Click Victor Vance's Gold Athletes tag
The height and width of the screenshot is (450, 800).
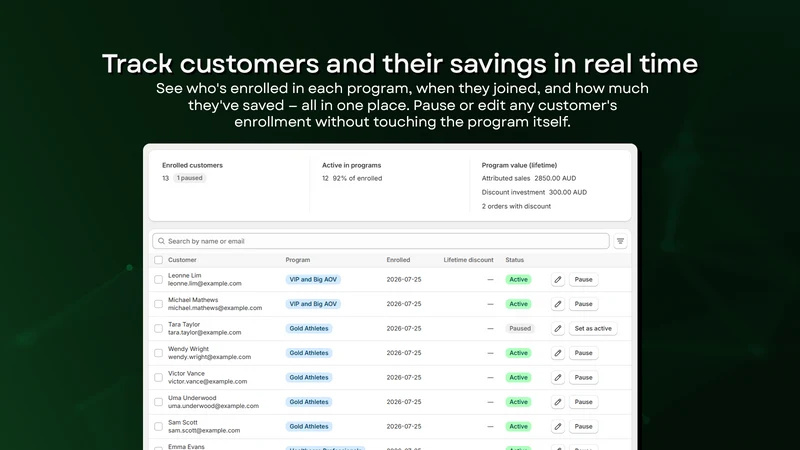coord(309,378)
